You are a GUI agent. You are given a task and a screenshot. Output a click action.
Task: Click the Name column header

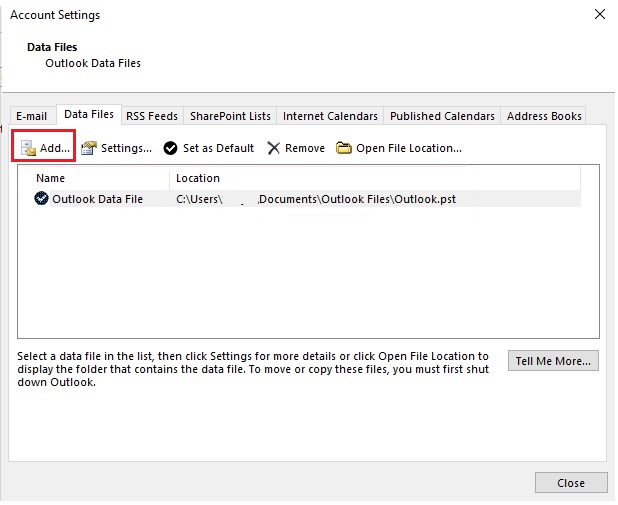click(x=50, y=178)
